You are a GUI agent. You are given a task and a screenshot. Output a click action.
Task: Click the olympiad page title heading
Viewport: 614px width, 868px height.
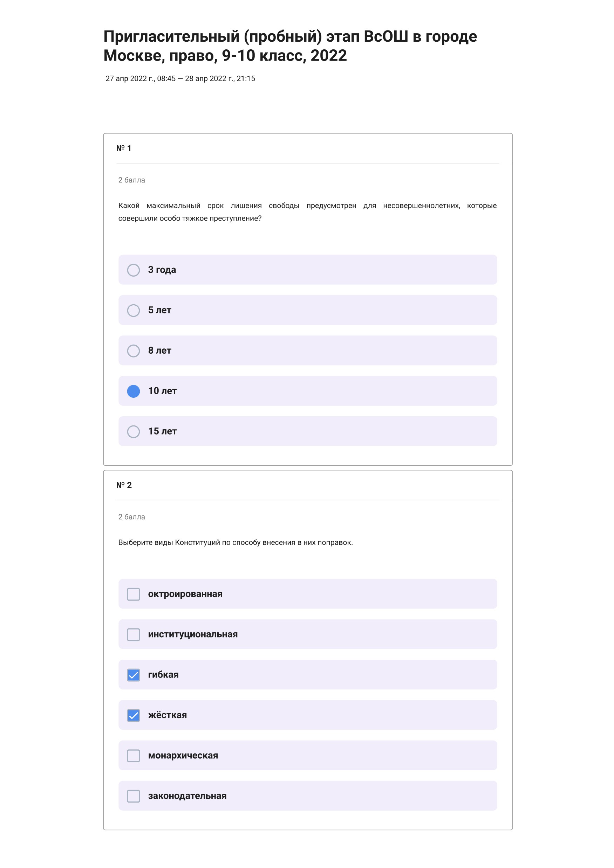click(290, 46)
